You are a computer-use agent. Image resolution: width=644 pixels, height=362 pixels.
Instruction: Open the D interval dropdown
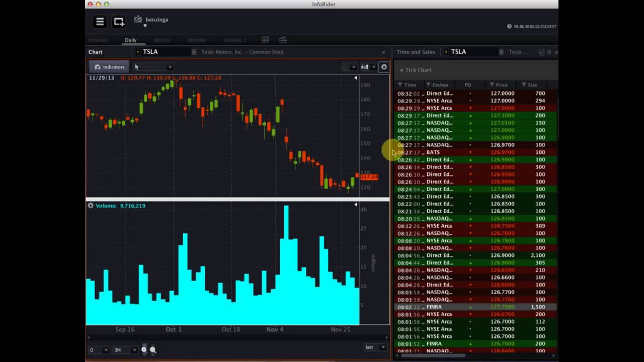98,350
